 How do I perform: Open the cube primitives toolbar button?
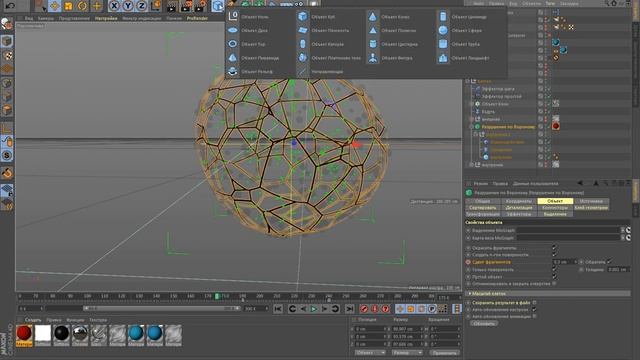[x=218, y=6]
